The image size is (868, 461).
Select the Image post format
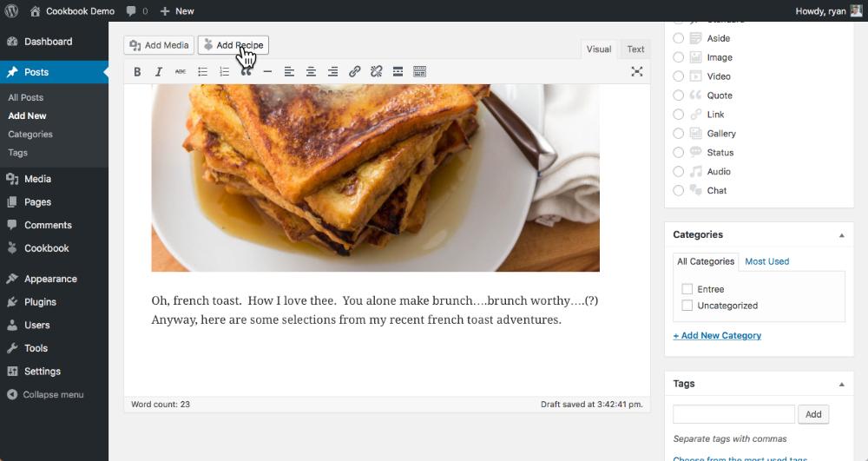(678, 57)
